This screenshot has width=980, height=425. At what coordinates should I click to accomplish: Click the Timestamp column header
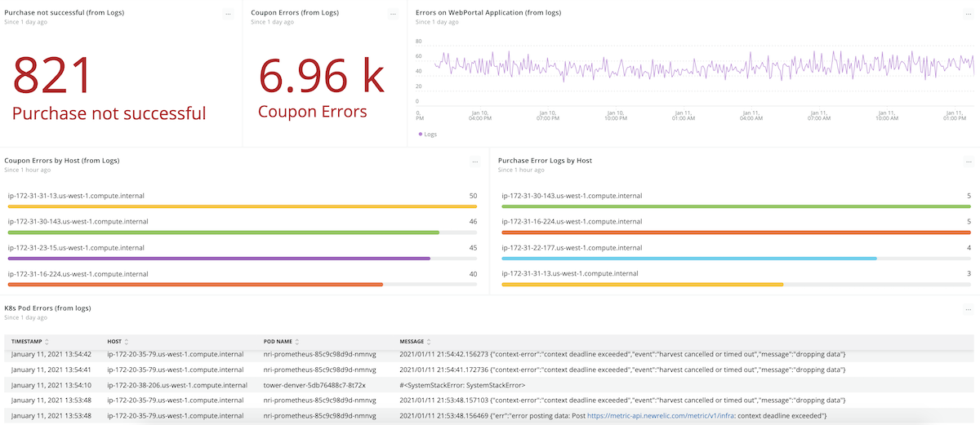[27, 341]
